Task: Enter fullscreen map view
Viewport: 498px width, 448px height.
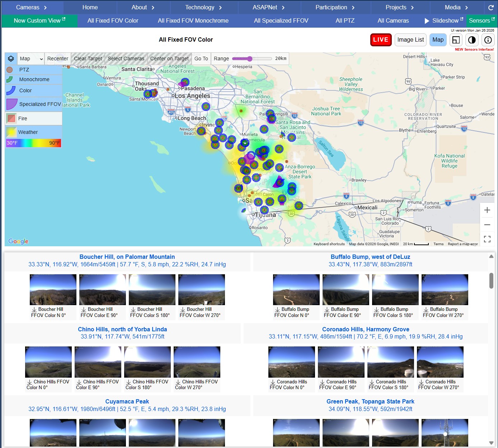Action: (487, 239)
